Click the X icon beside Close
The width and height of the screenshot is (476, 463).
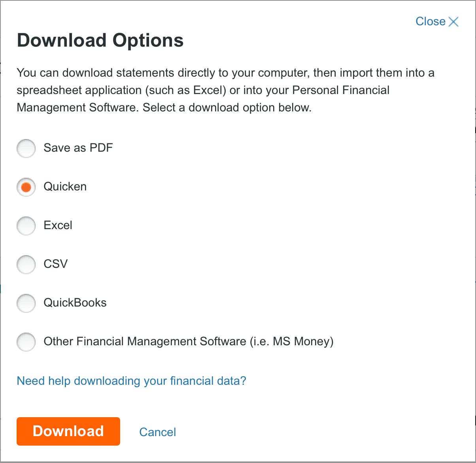(x=454, y=22)
